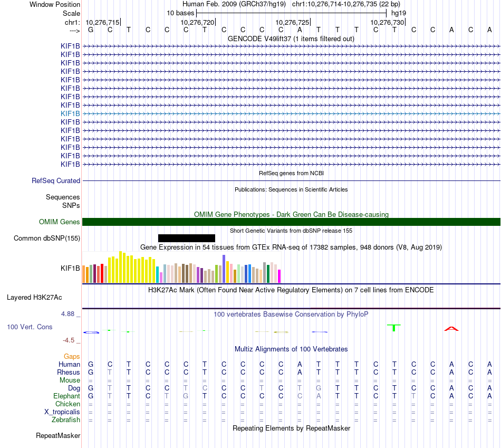
Task: Click the 'Window Position' label
Action: pyautogui.click(x=55, y=4)
